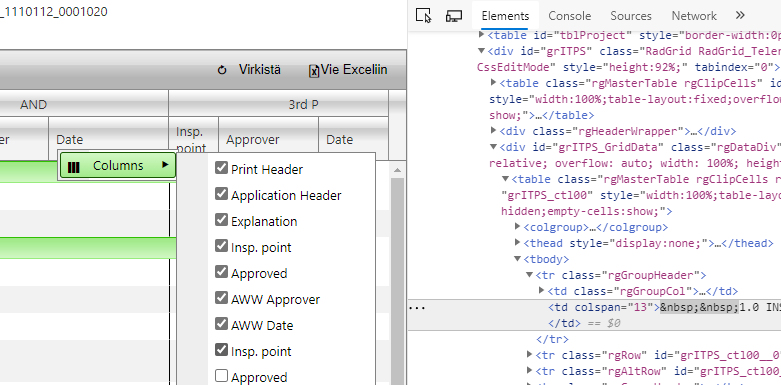781x385 pixels.
Task: Collapse the tbody node
Action: click(518, 259)
